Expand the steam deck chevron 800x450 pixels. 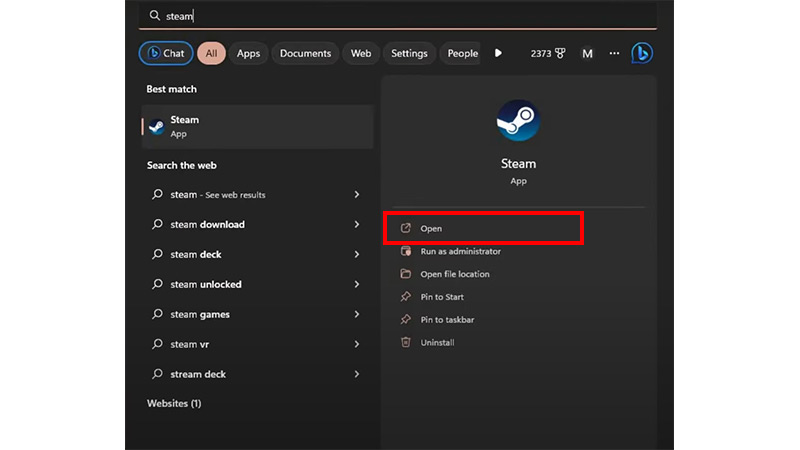tap(357, 254)
